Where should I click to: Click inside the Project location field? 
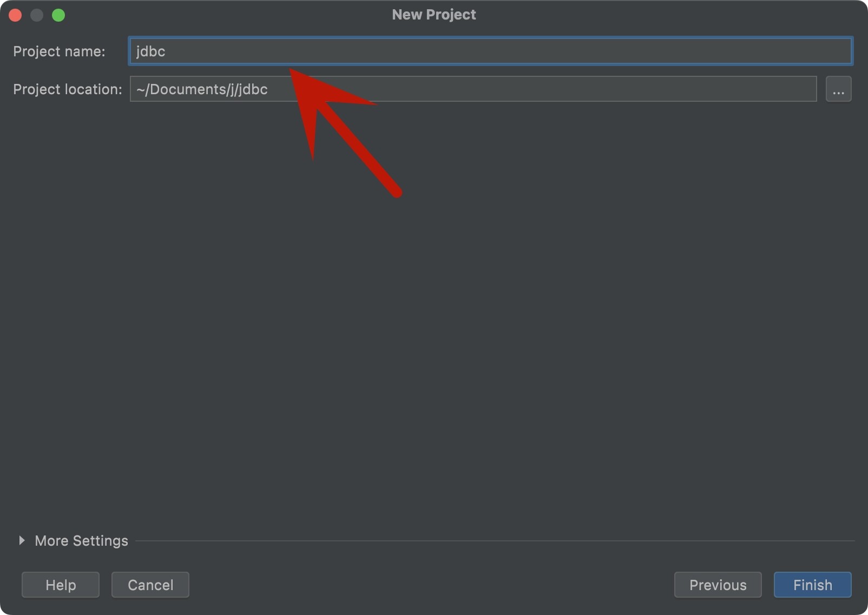coord(541,89)
